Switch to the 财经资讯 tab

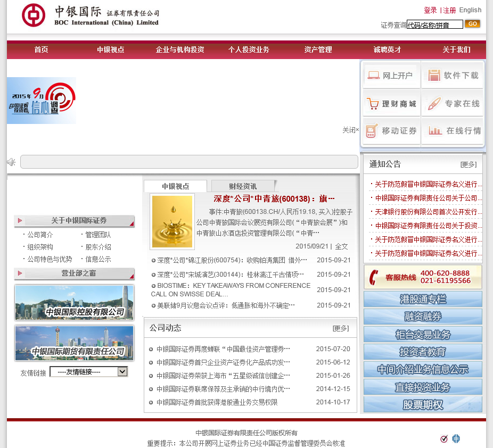(x=243, y=186)
